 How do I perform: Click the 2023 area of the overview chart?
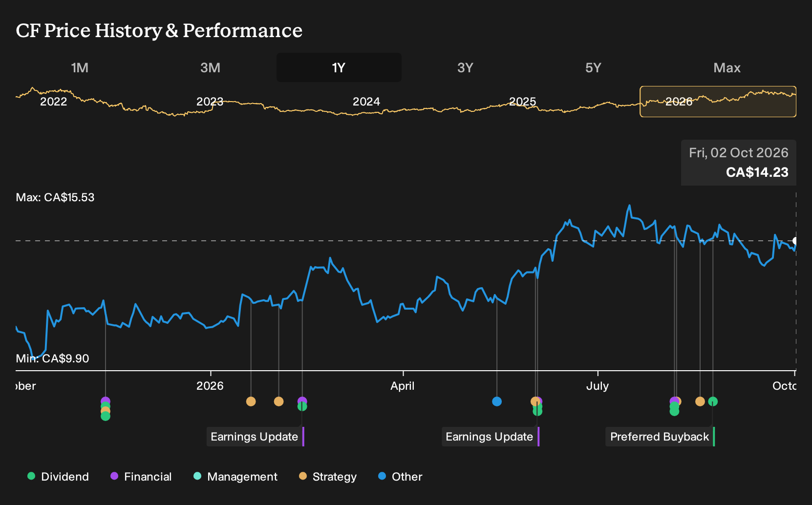click(210, 102)
